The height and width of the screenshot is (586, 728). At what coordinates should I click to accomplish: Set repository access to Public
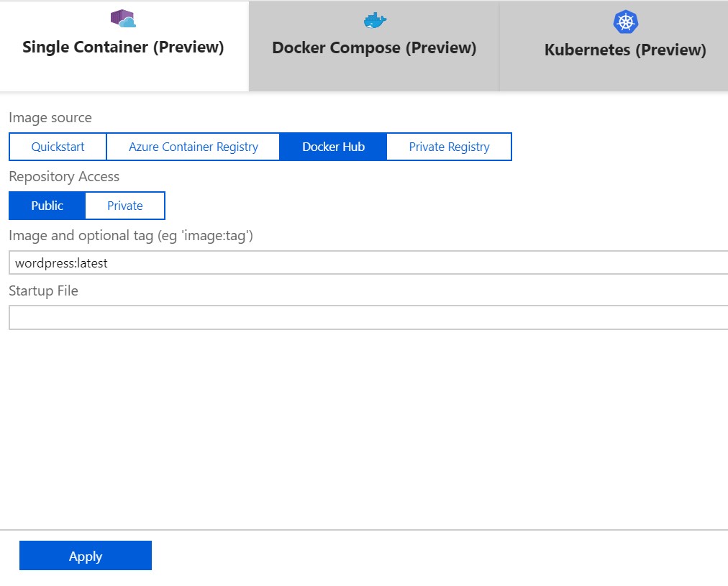point(47,206)
